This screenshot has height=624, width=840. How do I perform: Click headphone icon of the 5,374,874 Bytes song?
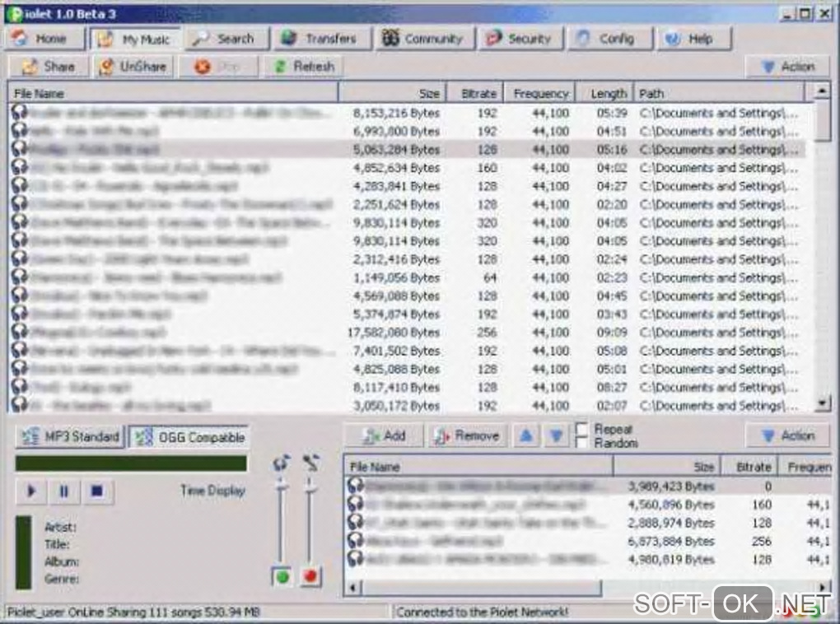19,314
